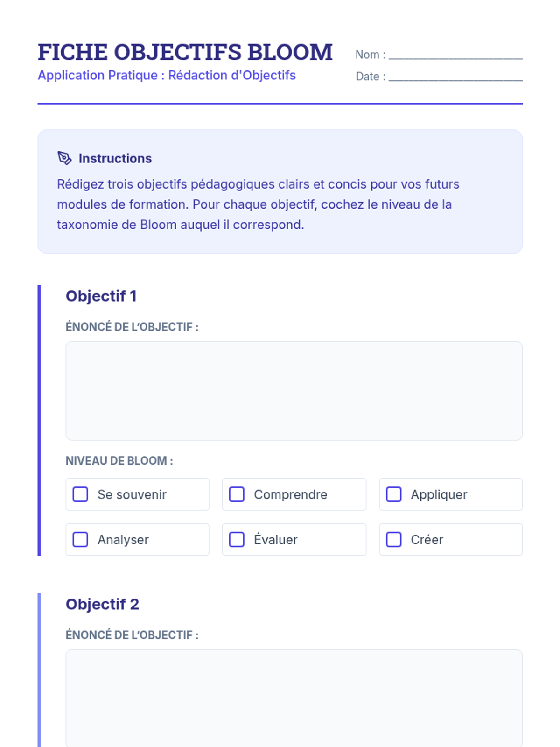
Task: Tick the Analyser checkbox
Action: 80,539
